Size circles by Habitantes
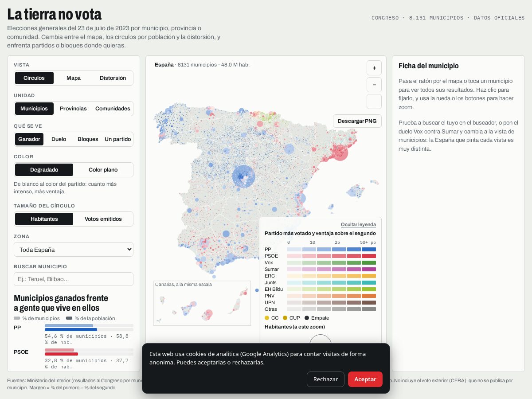This screenshot has height=399, width=532. (x=44, y=219)
